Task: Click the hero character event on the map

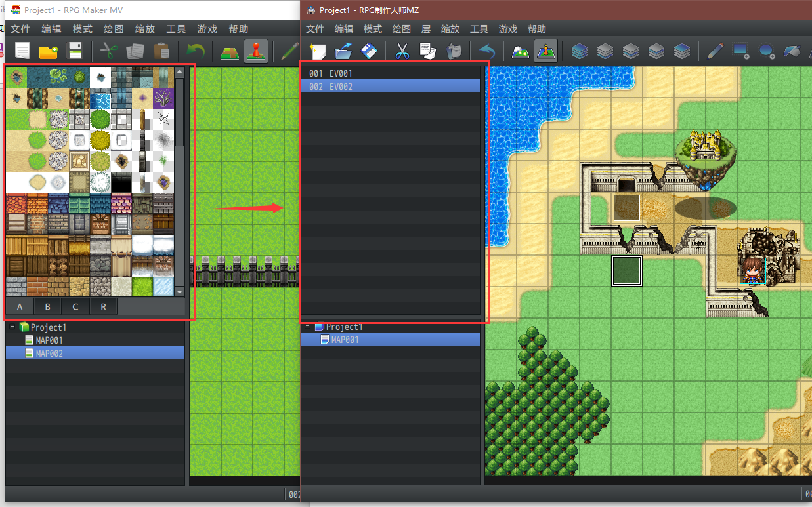Action: tap(753, 271)
